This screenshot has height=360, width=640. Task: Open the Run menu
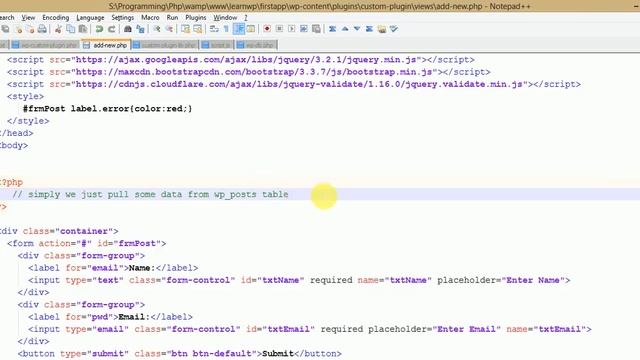[172, 18]
